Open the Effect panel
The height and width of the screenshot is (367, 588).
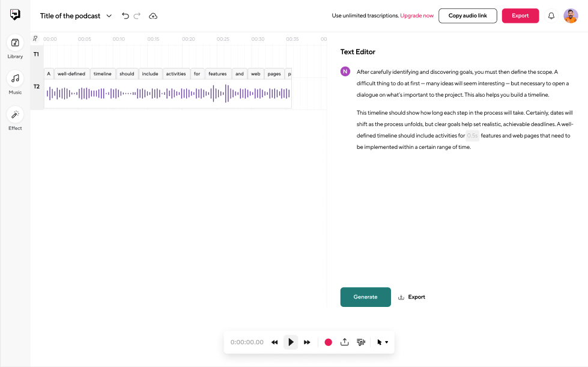(x=14, y=115)
